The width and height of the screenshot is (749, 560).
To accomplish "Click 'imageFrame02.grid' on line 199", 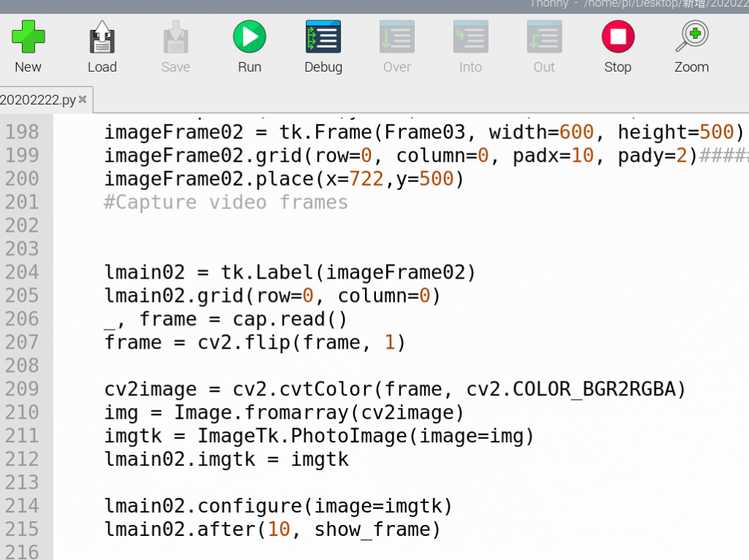I will [203, 156].
